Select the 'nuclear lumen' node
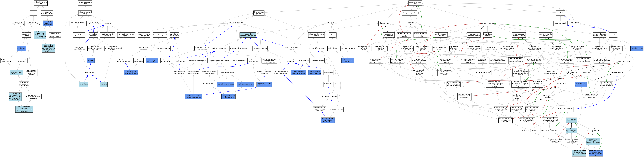 click(x=89, y=73)
